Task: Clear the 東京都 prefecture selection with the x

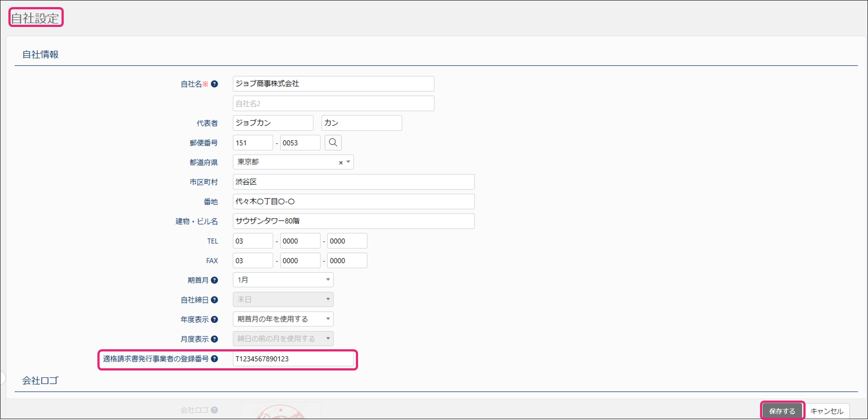Action: point(340,163)
